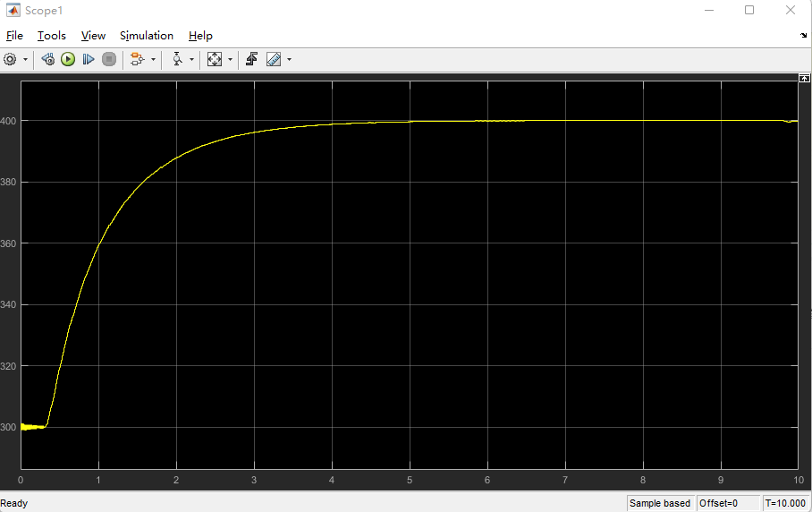Run the simulation with the green play button

coord(68,59)
